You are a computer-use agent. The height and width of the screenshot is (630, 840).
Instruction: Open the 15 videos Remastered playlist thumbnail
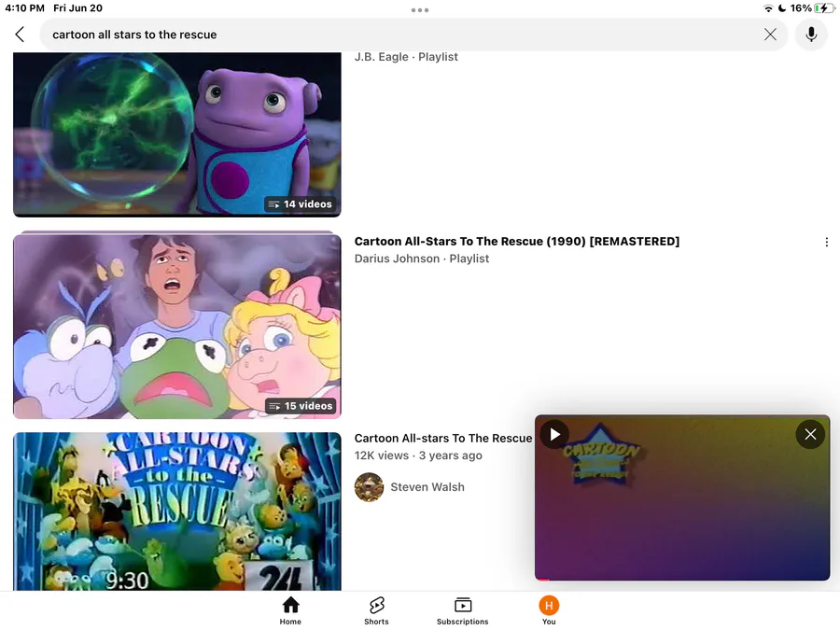(176, 327)
